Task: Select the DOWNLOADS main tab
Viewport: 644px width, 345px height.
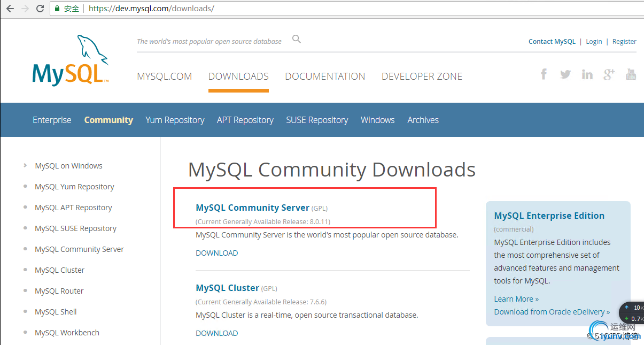Action: pyautogui.click(x=238, y=76)
